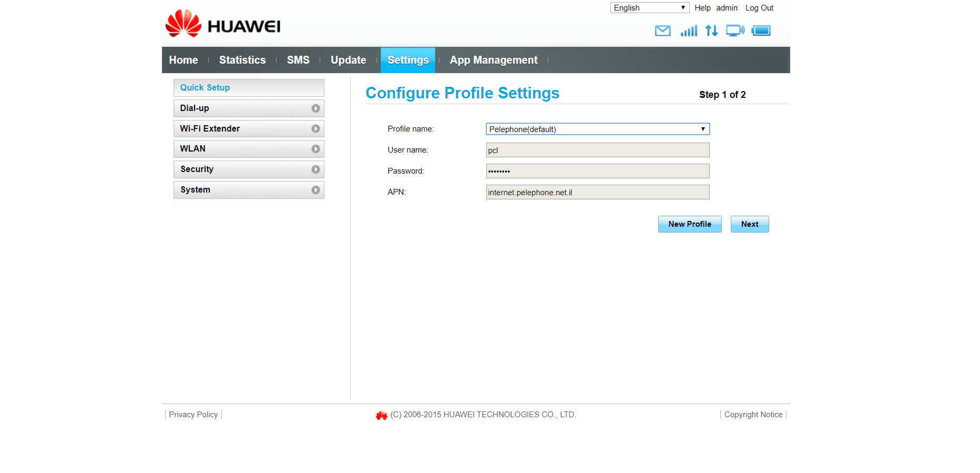Click the User name field
The image size is (980, 473).
pyautogui.click(x=598, y=150)
